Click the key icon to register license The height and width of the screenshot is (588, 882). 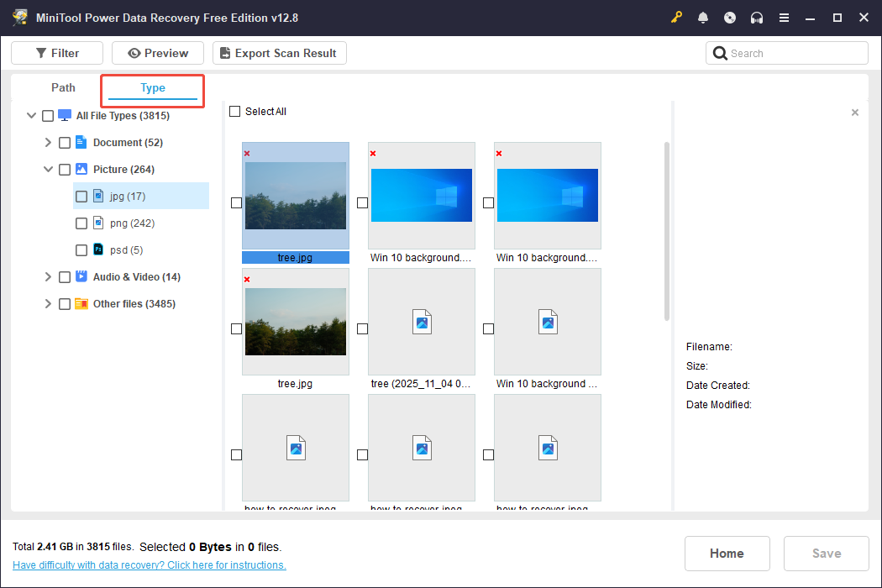[x=677, y=18]
